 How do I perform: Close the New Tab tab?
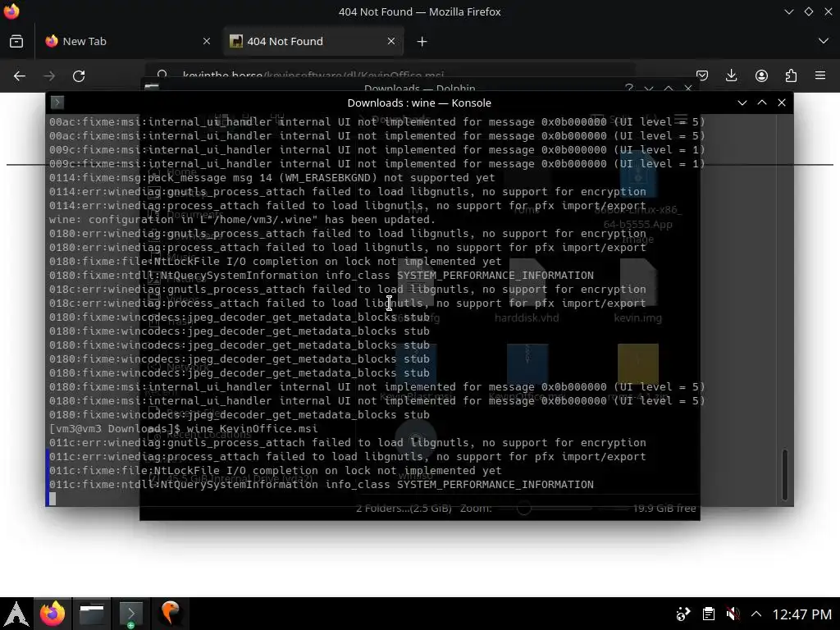[x=206, y=41]
